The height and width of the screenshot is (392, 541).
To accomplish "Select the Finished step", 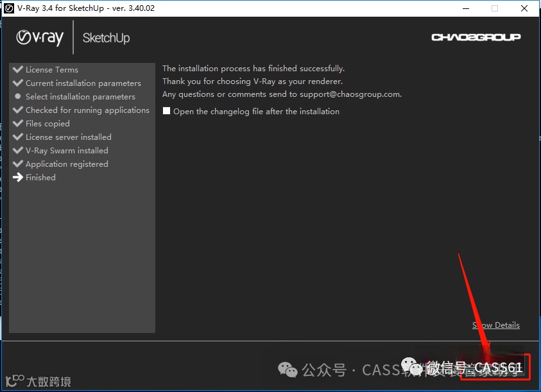I will (40, 177).
